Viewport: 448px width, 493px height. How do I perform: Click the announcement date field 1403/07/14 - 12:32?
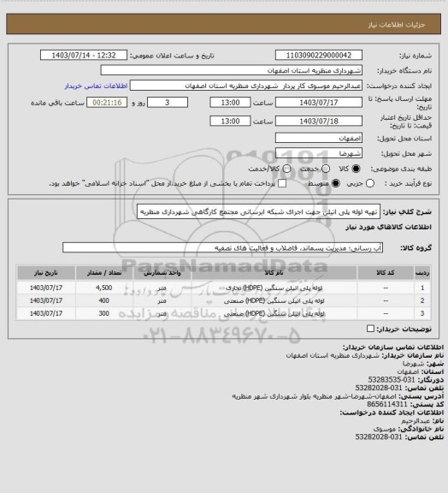pos(84,55)
